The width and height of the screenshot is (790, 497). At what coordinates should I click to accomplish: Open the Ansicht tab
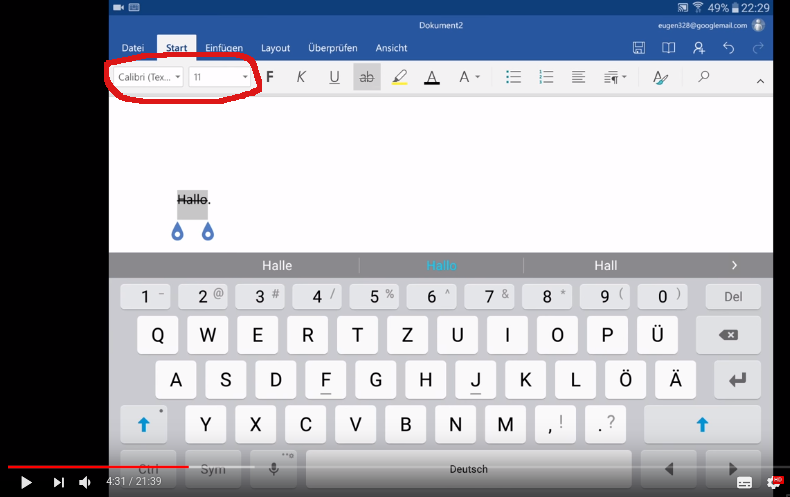(391, 48)
